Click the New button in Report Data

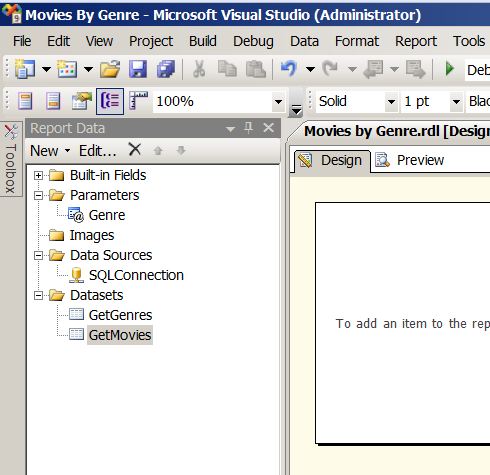(50, 151)
